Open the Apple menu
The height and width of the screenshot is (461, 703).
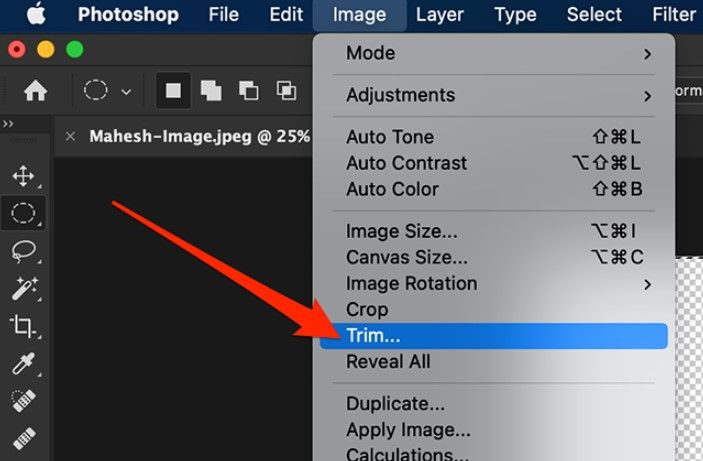point(36,15)
